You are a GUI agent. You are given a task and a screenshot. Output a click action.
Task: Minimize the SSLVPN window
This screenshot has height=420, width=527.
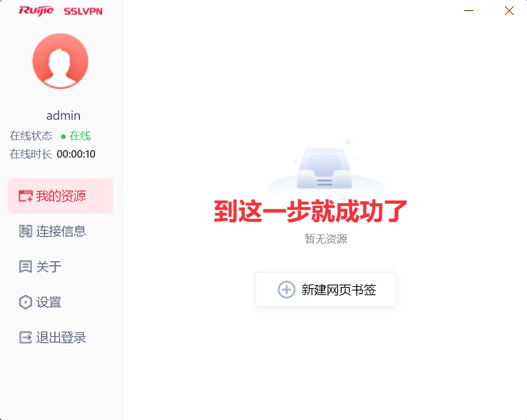[469, 11]
